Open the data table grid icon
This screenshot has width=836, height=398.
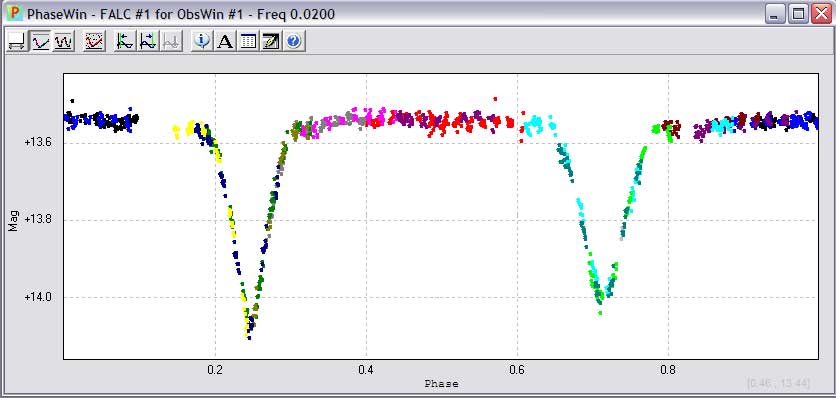[x=248, y=41]
